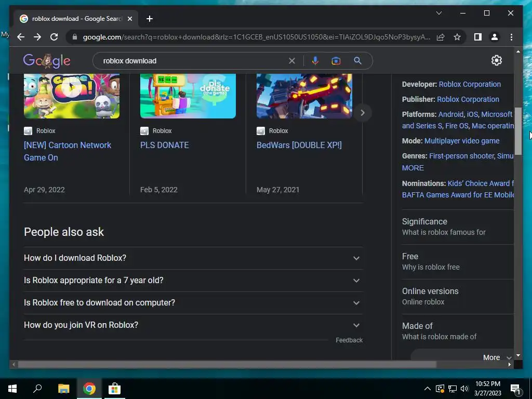Open Cartoon Network Game On video link
The image size is (532, 399).
coord(68,151)
